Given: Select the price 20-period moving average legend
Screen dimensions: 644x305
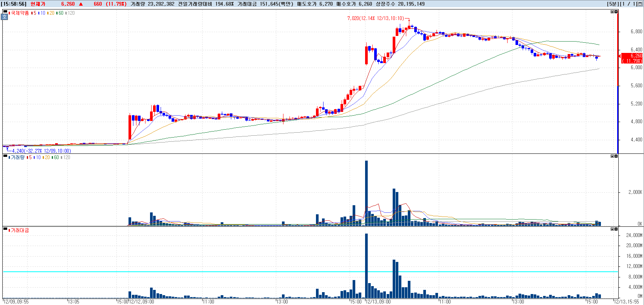Looking at the screenshot, I should (51, 13).
